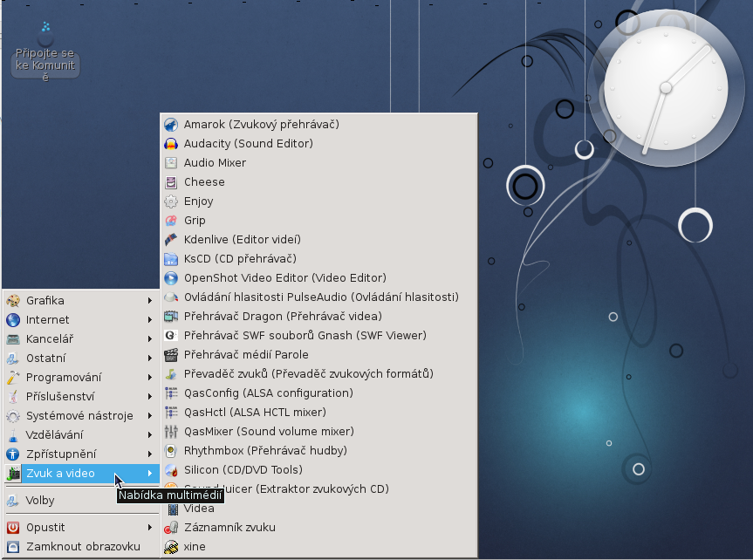This screenshot has width=753, height=560.
Task: Click the Opustit power icon
Action: tap(13, 528)
